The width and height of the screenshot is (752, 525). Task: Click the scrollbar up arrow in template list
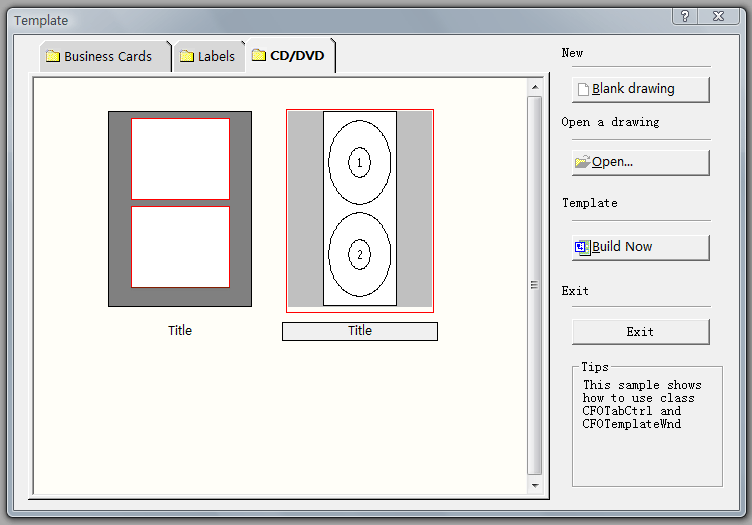click(x=535, y=88)
